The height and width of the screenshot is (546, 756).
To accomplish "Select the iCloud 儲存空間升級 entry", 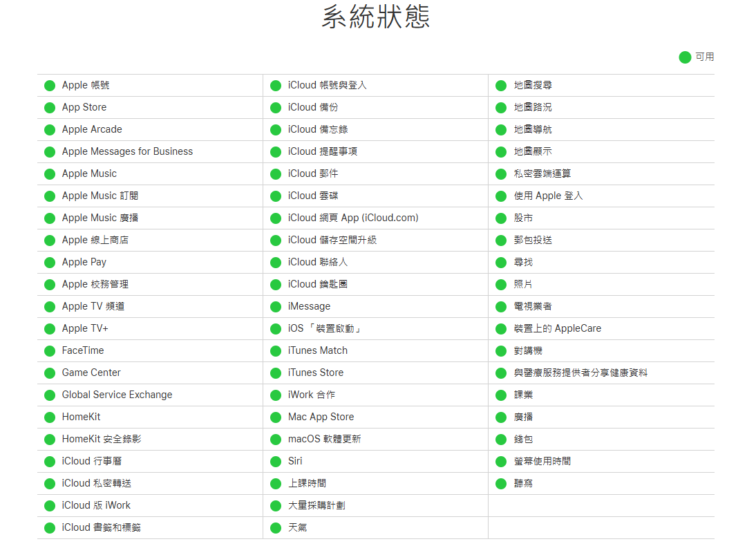I will pyautogui.click(x=332, y=241).
